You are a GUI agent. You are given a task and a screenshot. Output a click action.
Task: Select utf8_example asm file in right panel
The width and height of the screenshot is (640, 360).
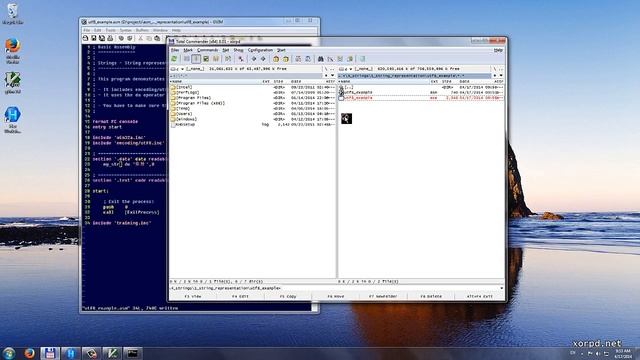pos(421,93)
